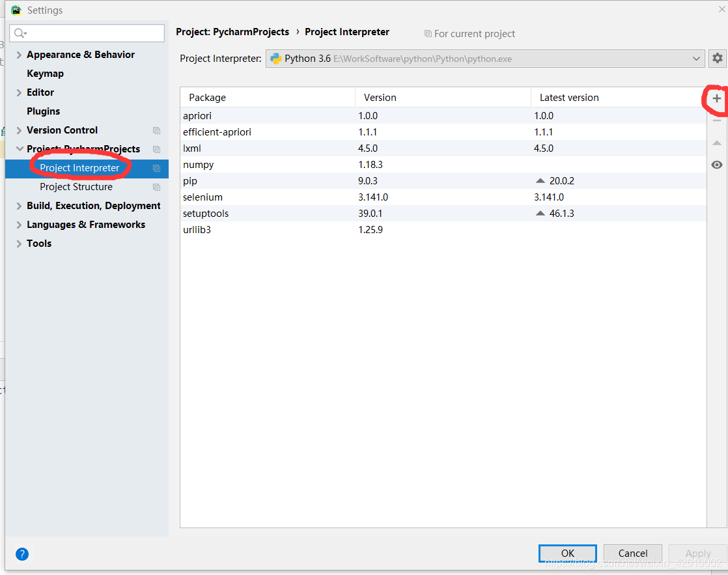Click Latest version column header
This screenshot has height=575, width=728.
coord(619,98)
